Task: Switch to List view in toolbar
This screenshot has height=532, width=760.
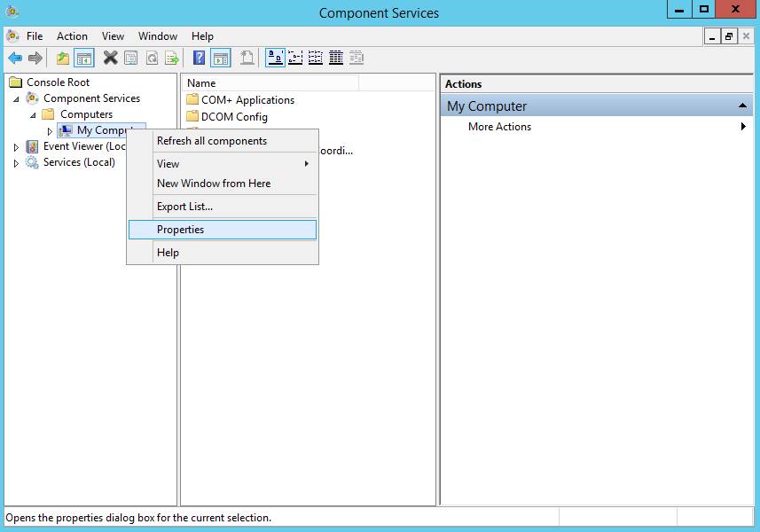Action: [316, 59]
